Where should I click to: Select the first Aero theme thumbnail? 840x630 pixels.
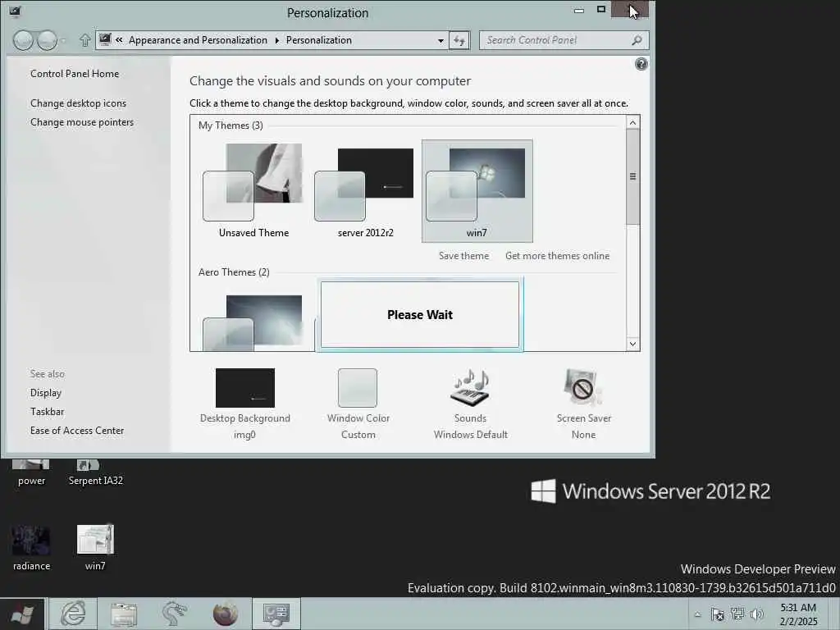253,322
